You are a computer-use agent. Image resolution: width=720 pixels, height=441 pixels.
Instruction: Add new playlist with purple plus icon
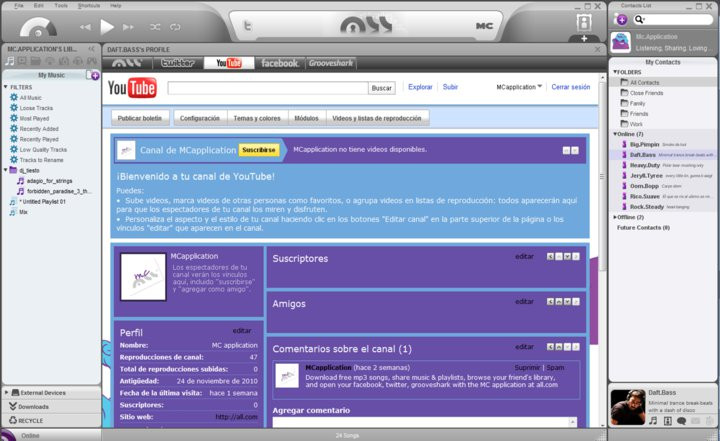(95, 76)
